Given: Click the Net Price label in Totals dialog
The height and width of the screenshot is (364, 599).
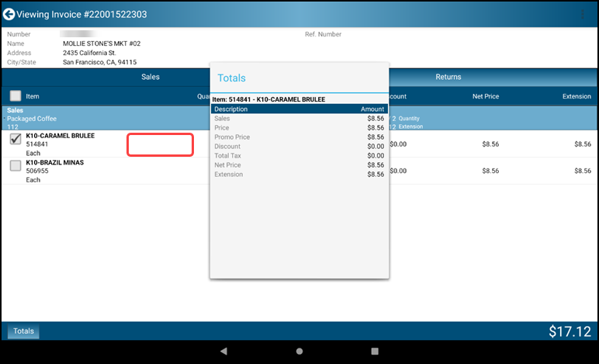Looking at the screenshot, I should [x=227, y=165].
